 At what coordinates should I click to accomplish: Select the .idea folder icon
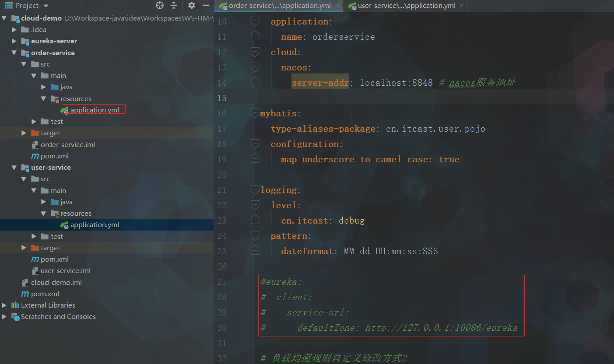(x=25, y=30)
